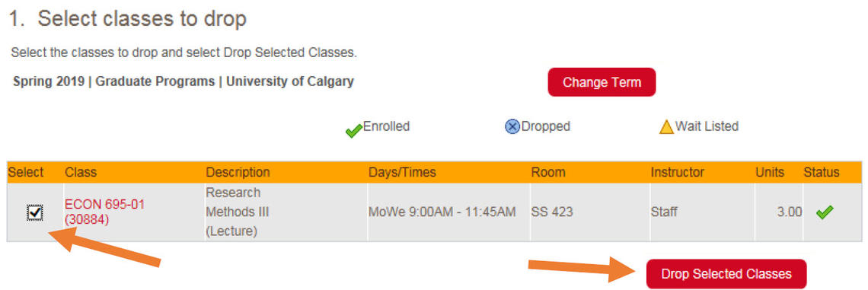Click the green Enrolled checkmark legend icon

click(x=354, y=131)
